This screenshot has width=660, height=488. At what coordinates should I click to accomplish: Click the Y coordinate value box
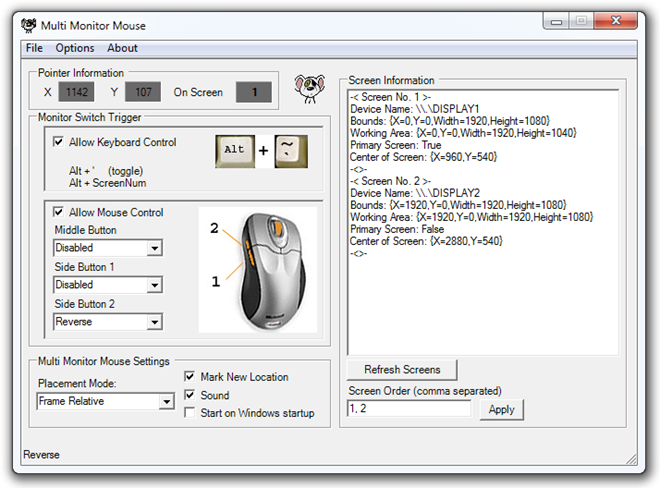tap(143, 92)
